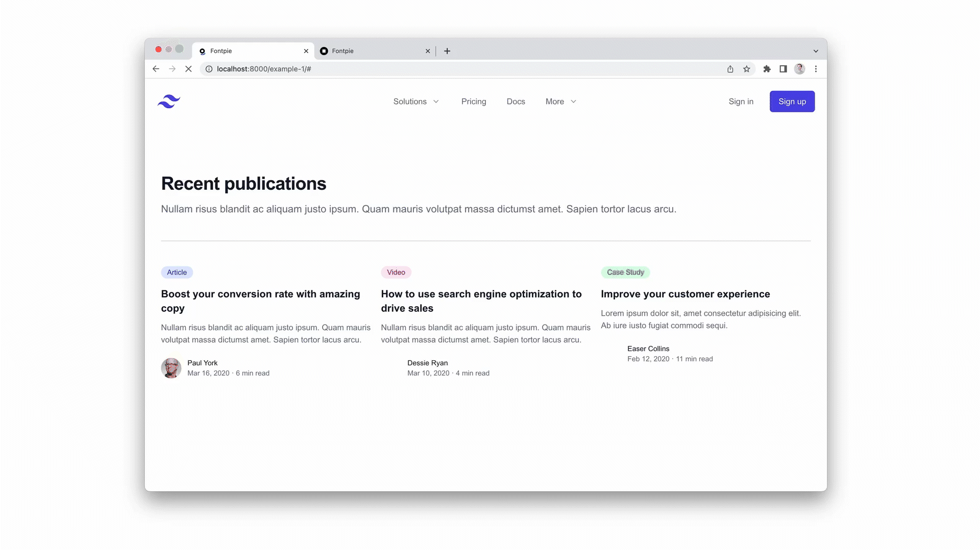Viewport: 980px width, 551px height.
Task: Open Chrome three-dot menu
Action: pyautogui.click(x=816, y=69)
